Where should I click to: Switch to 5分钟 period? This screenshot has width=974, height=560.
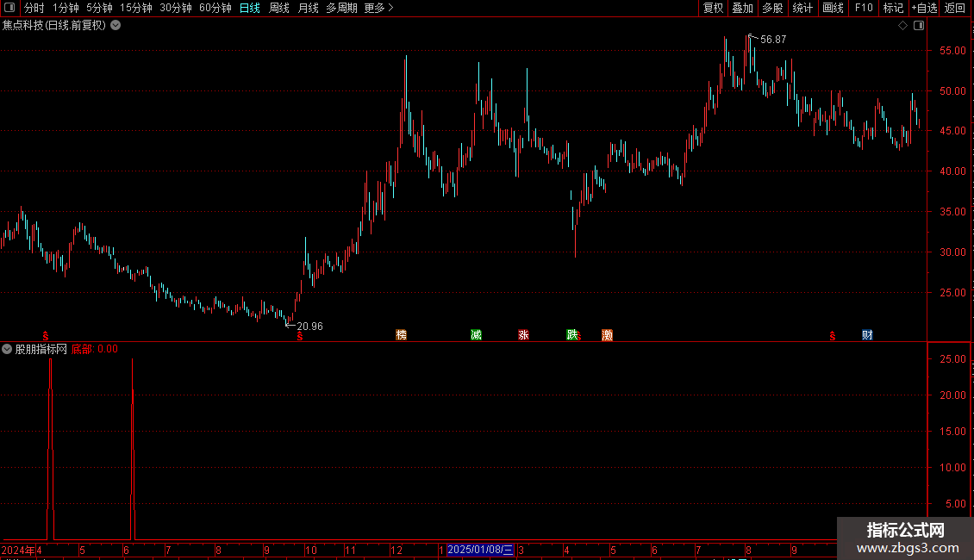point(99,8)
